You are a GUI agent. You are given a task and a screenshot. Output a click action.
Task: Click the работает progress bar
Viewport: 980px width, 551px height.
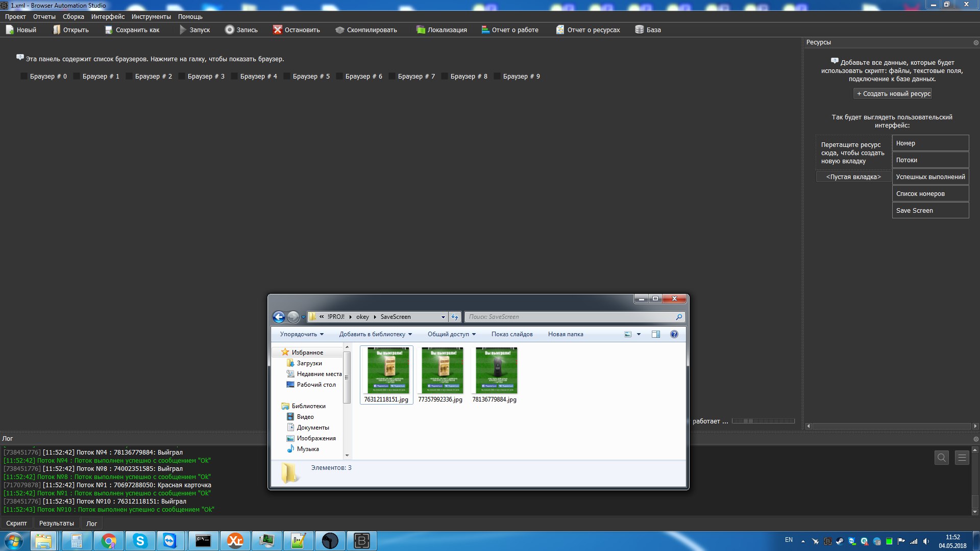[763, 421]
